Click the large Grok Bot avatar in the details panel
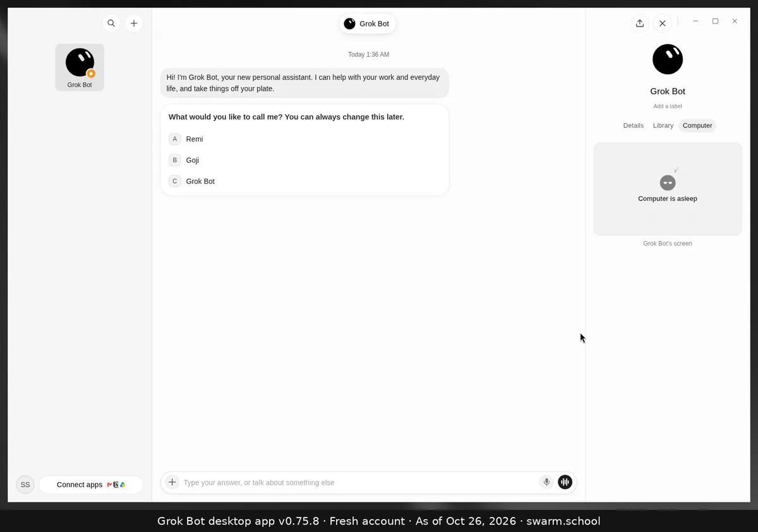 [668, 59]
